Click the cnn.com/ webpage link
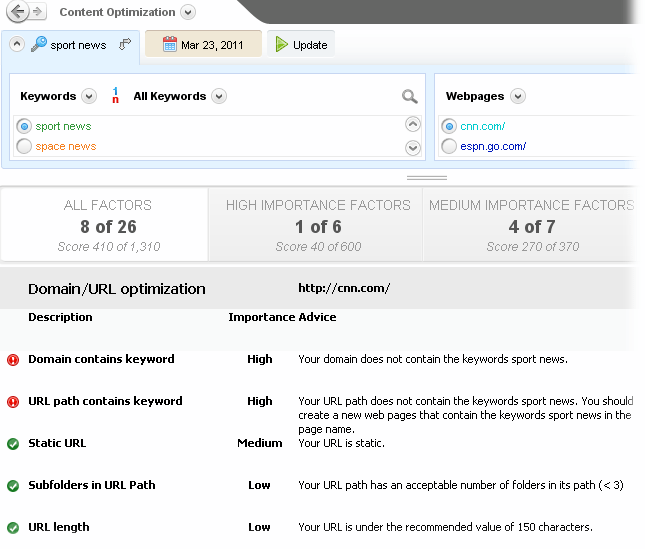Screen dimensions: 645x549 point(482,126)
